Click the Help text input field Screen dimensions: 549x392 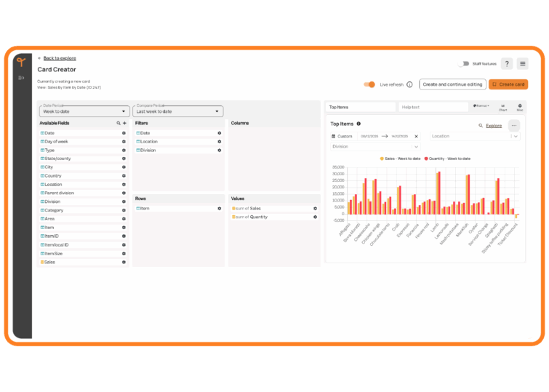click(x=433, y=107)
